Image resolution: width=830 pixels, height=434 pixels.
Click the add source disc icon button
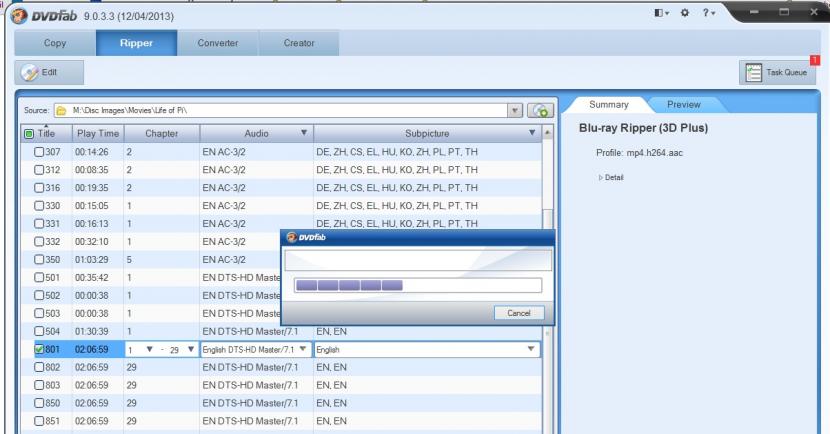pos(540,110)
